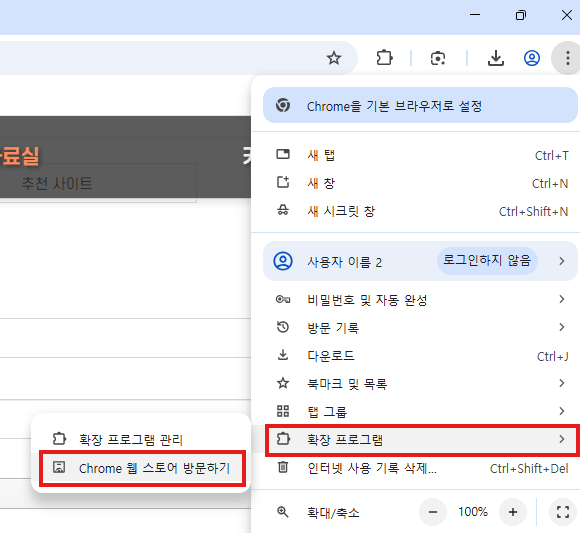Image resolution: width=580 pixels, height=533 pixels.
Task: Enter fullscreen with the fullscreen icon
Action: point(563,512)
